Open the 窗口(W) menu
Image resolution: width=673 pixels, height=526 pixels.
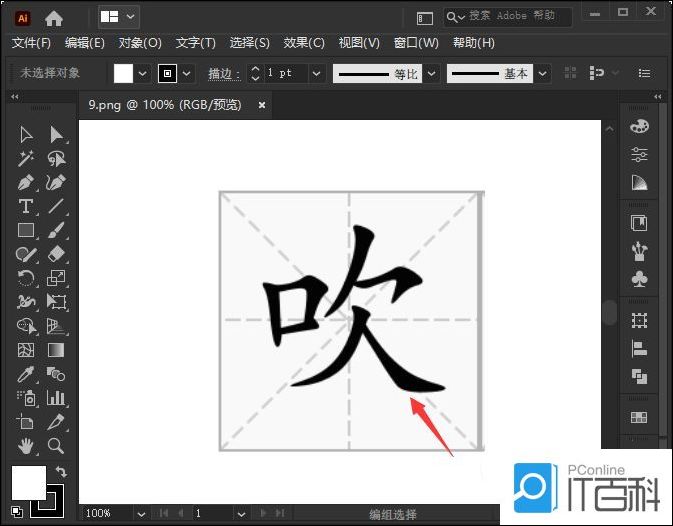[416, 43]
